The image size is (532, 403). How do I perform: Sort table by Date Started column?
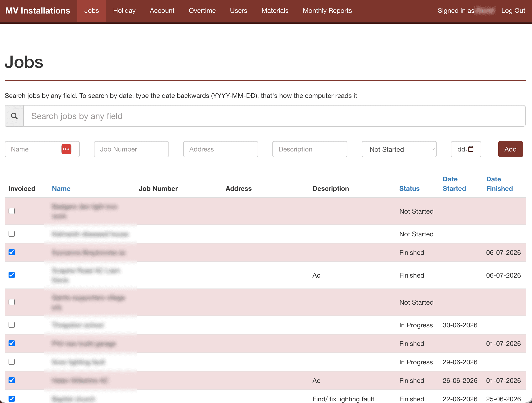(454, 184)
